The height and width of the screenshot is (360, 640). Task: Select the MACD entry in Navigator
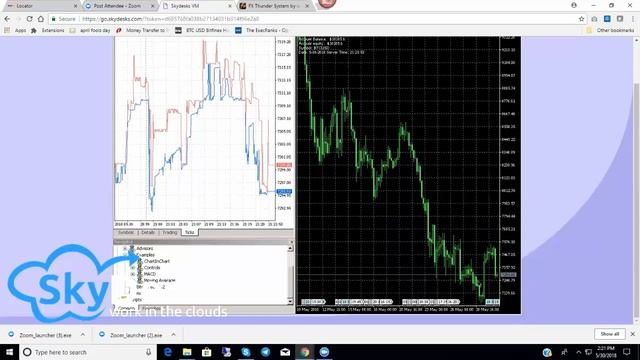[x=150, y=274]
